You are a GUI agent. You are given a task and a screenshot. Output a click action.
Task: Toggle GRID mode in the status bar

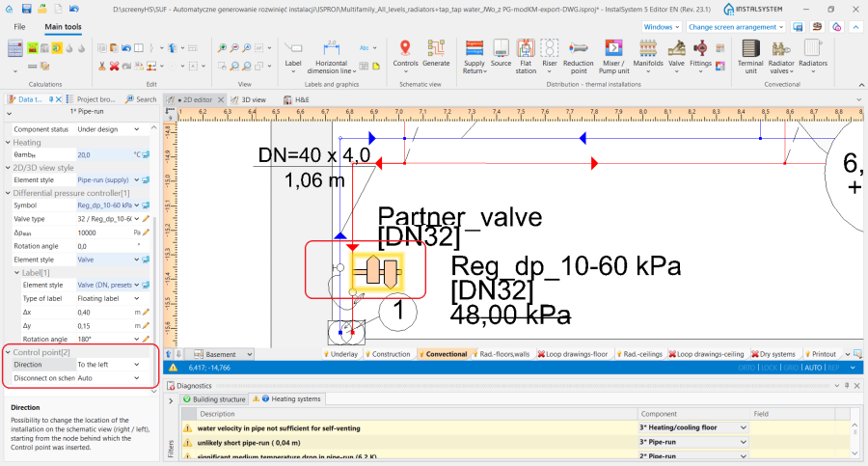coord(791,368)
